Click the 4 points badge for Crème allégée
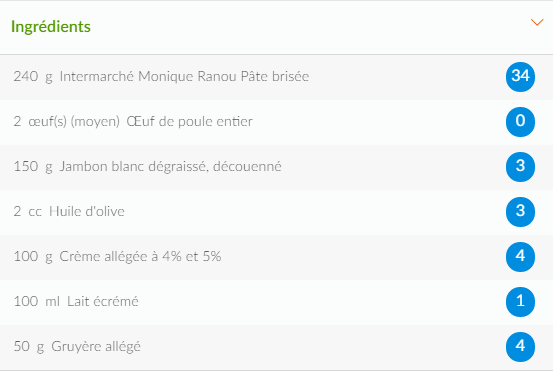The height and width of the screenshot is (371, 553). [x=520, y=257]
